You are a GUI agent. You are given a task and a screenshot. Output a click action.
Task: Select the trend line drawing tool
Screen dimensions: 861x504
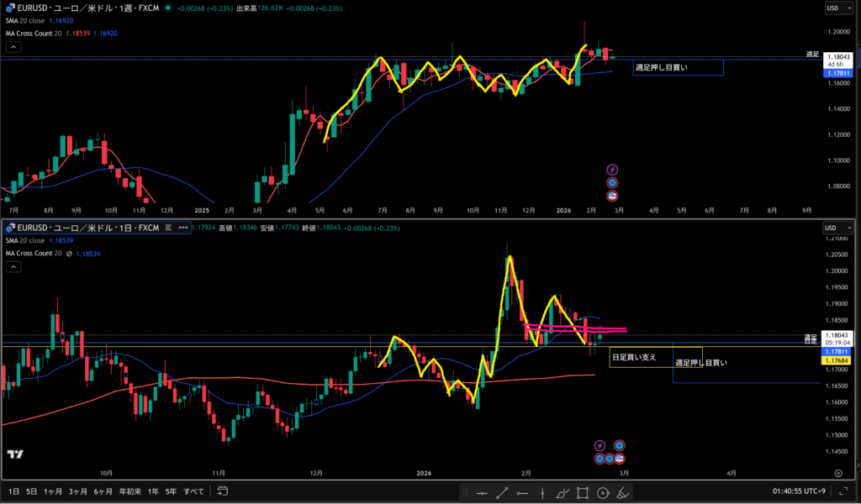(502, 491)
